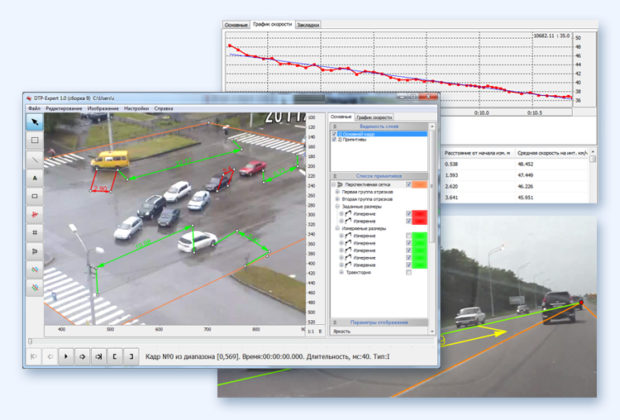Open the Настройки menu

(136, 108)
